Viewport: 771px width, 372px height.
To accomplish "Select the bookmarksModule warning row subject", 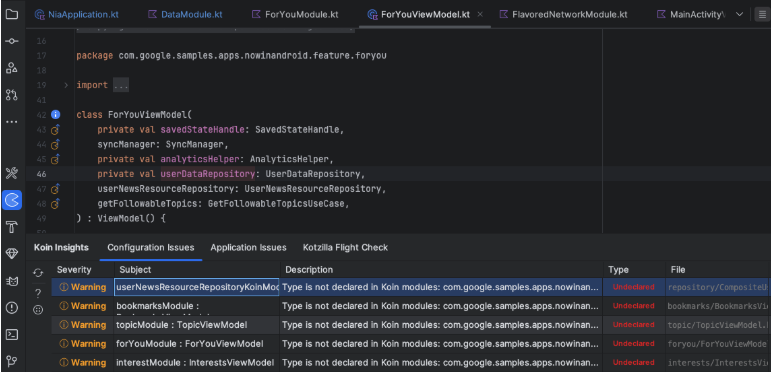I will pos(197,306).
